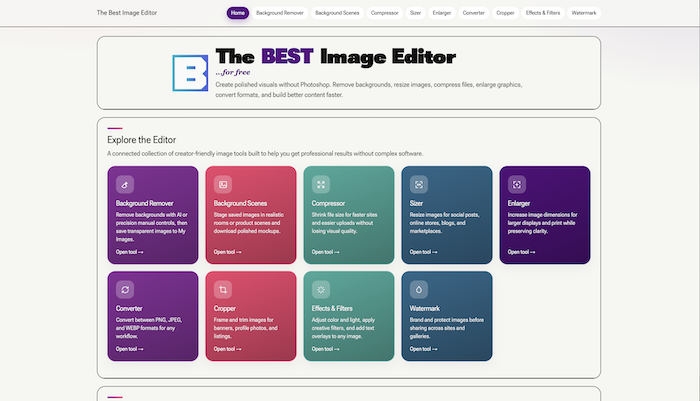Click the Converter card refresh-arrows icon
700x401 pixels.
tap(125, 289)
